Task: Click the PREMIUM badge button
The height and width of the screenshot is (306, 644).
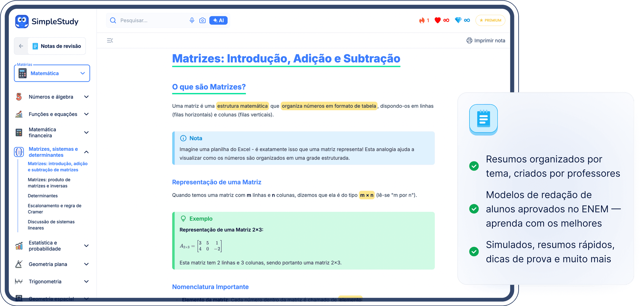Action: pos(490,20)
